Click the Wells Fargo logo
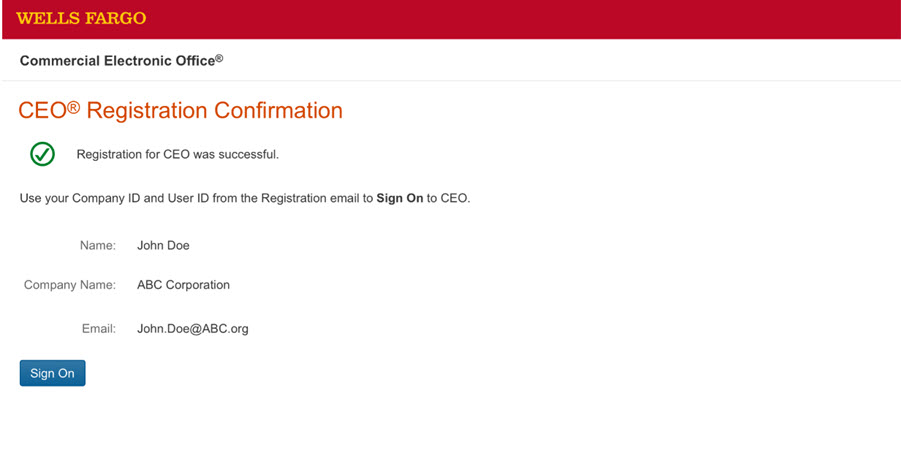901x472 pixels. 81,19
